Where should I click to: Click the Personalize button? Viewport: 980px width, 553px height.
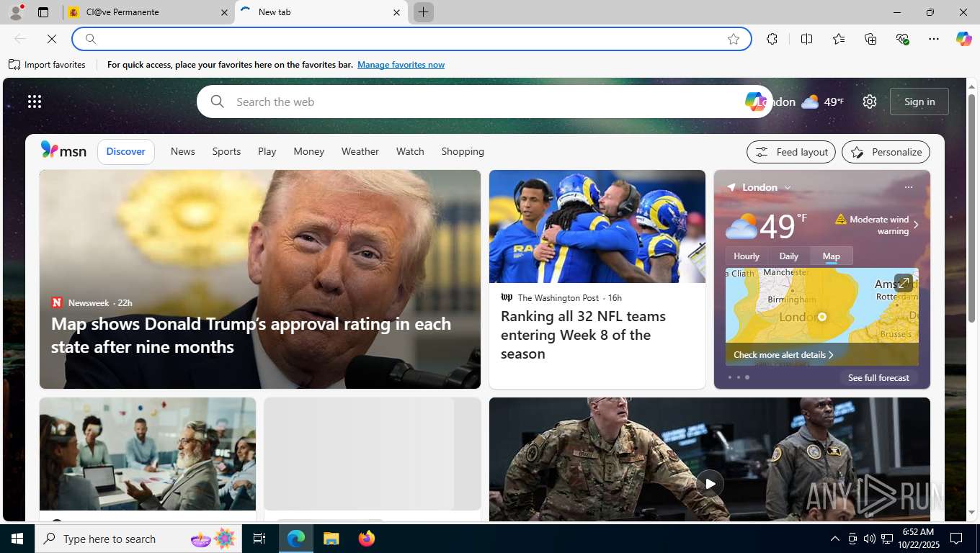[x=886, y=152]
